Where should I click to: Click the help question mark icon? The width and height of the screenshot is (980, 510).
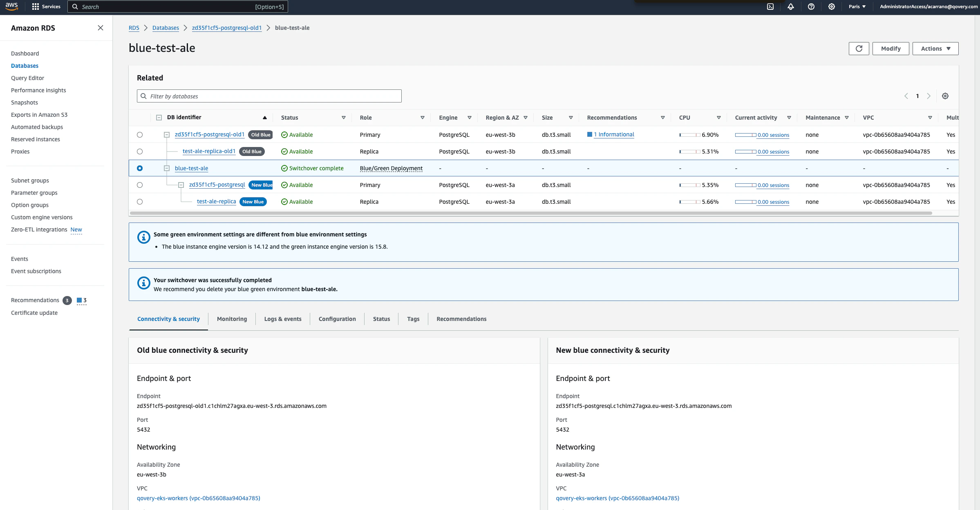pyautogui.click(x=811, y=7)
